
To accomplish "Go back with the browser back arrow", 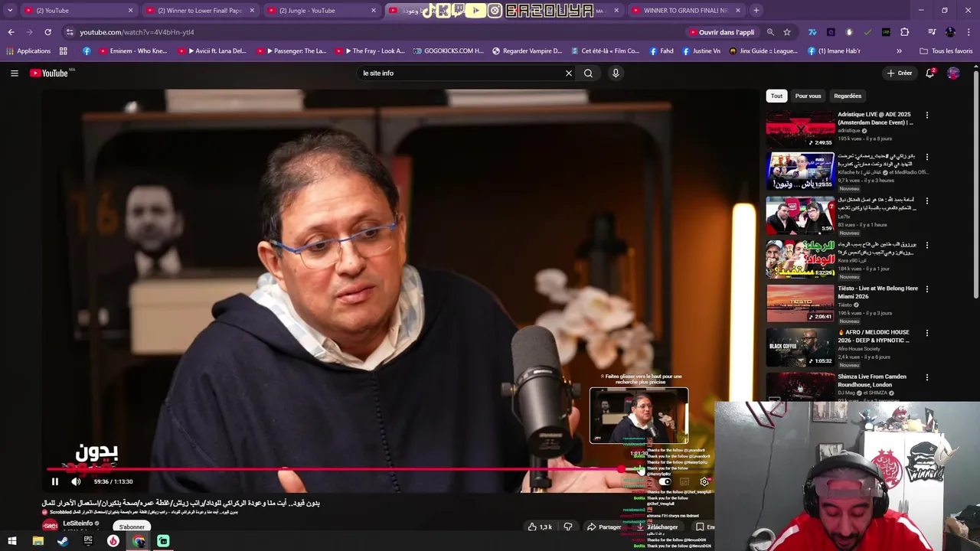I will point(11,32).
